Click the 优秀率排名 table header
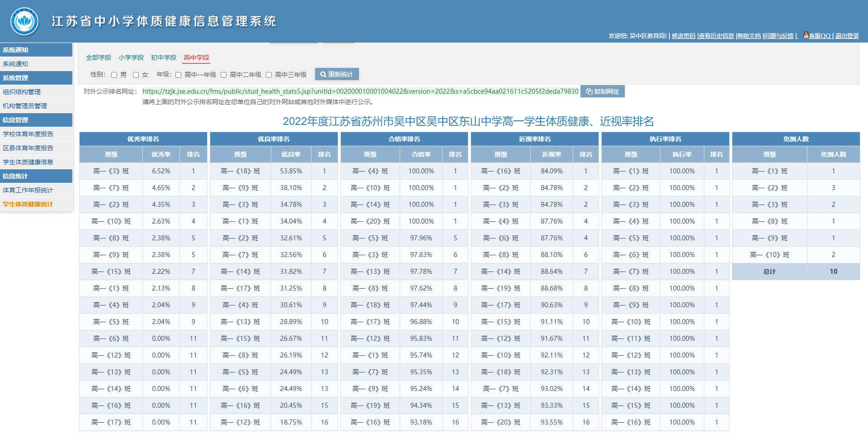 (x=143, y=139)
